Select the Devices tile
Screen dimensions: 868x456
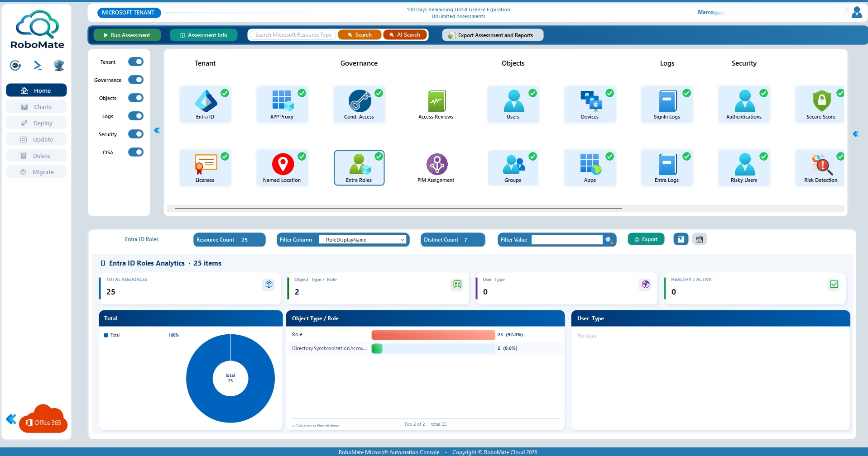point(590,104)
